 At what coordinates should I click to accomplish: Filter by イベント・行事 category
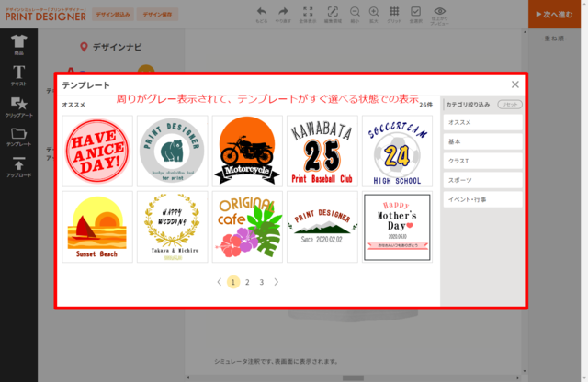[482, 199]
